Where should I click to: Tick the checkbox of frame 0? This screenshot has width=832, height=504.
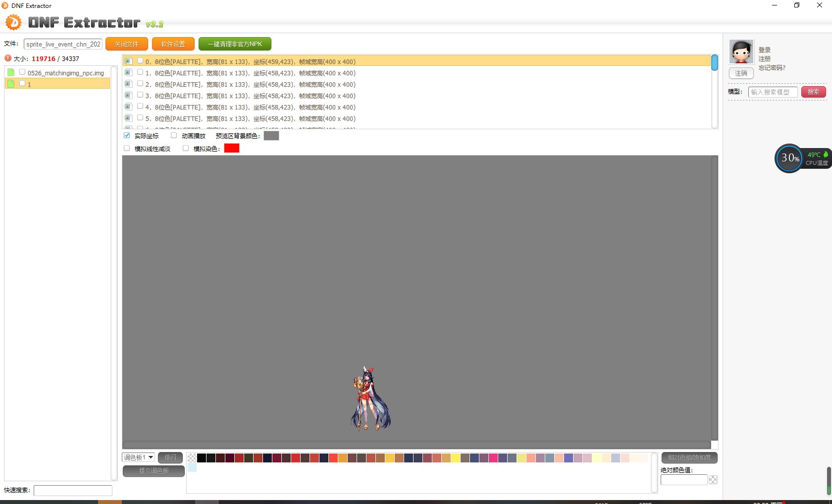coord(140,61)
